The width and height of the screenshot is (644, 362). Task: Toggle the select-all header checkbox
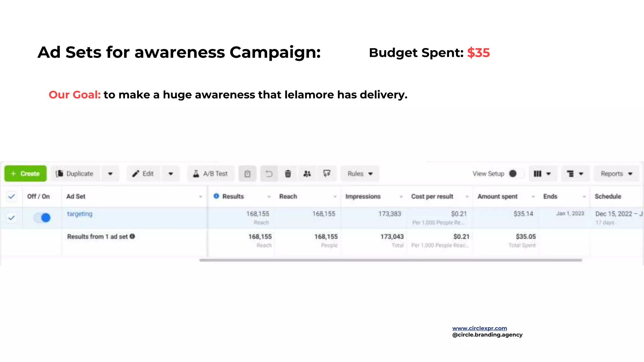point(12,196)
